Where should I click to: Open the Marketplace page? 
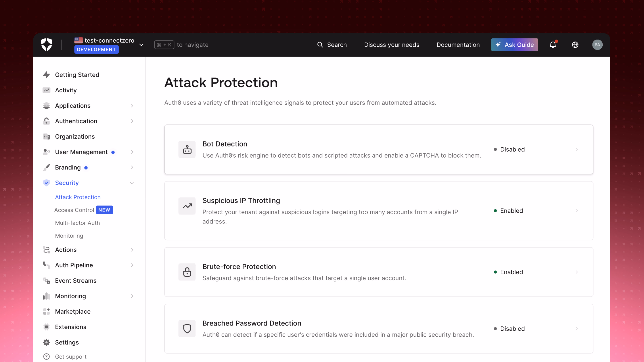coord(73,312)
